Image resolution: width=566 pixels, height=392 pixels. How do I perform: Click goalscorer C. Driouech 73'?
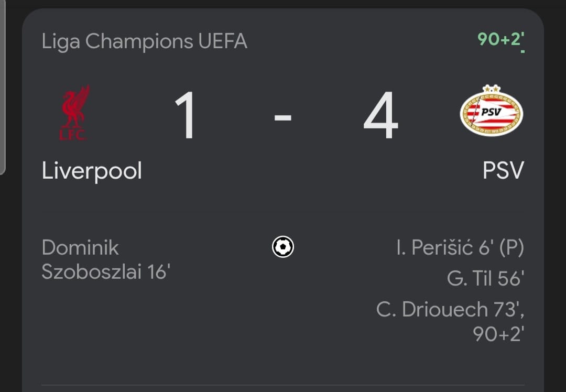450,310
